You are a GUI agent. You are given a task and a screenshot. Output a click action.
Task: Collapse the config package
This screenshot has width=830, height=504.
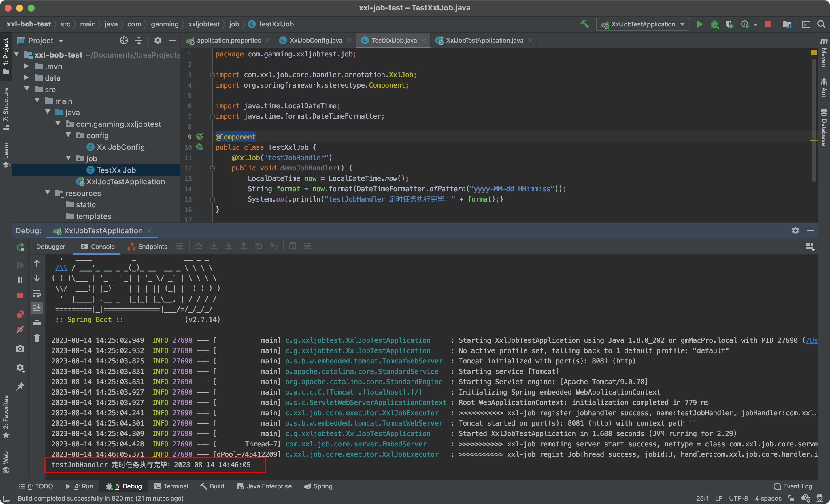point(68,135)
